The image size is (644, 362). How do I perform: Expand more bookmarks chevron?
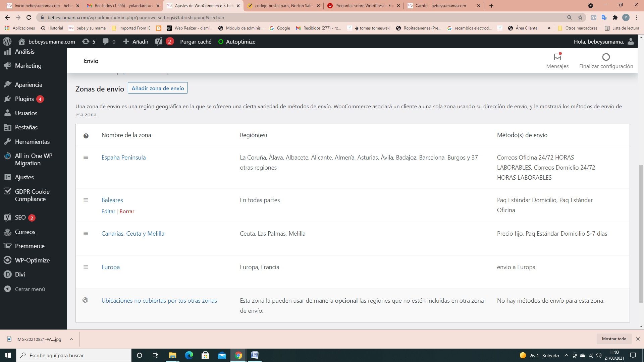549,28
